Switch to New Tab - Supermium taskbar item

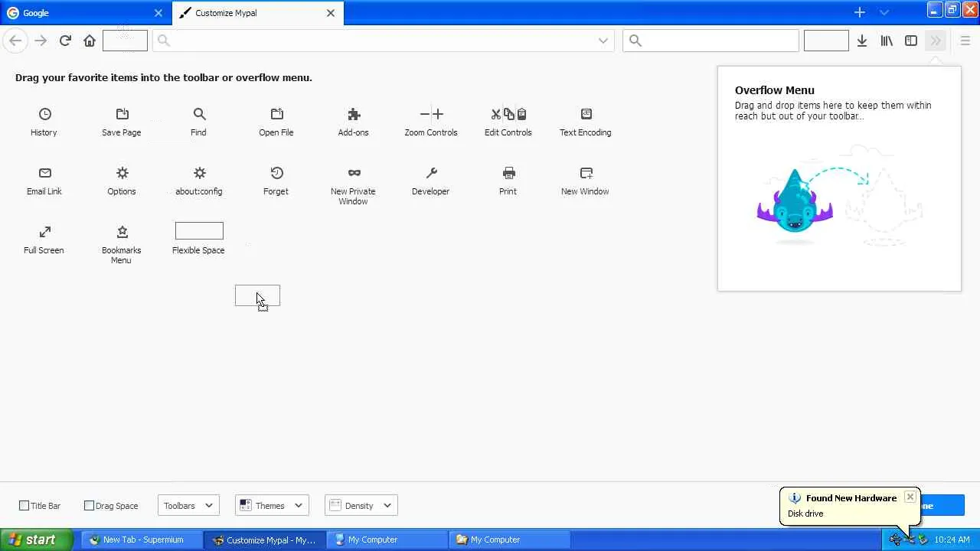[141, 540]
